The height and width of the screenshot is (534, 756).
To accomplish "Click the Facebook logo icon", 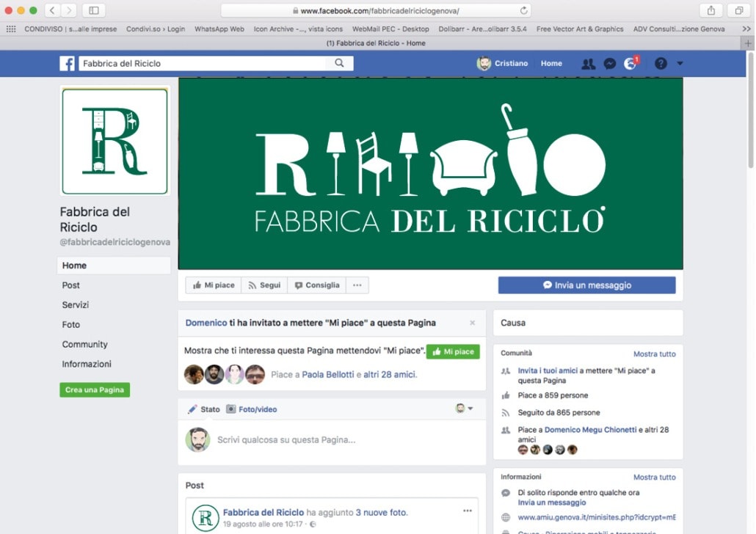I will (67, 64).
